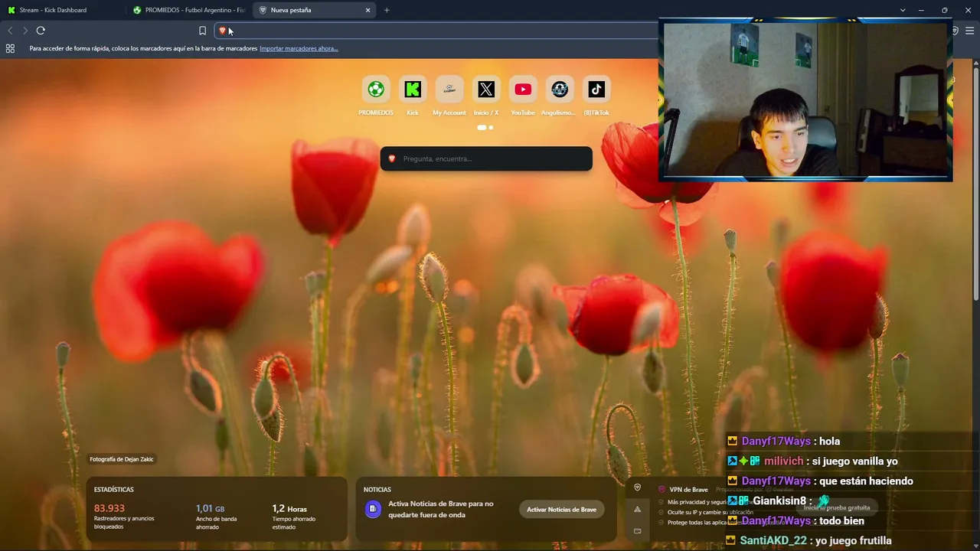Click the SantiAKD_22 chat message

pos(808,540)
